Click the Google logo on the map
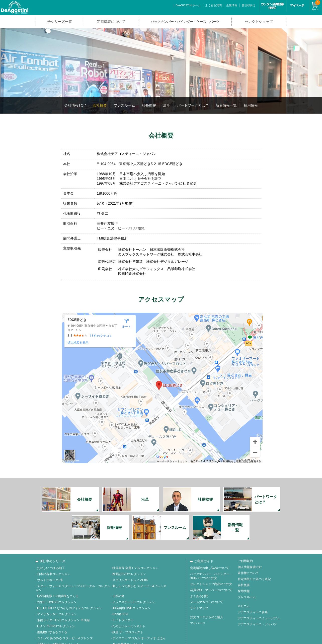The image size is (322, 644). coord(162,456)
